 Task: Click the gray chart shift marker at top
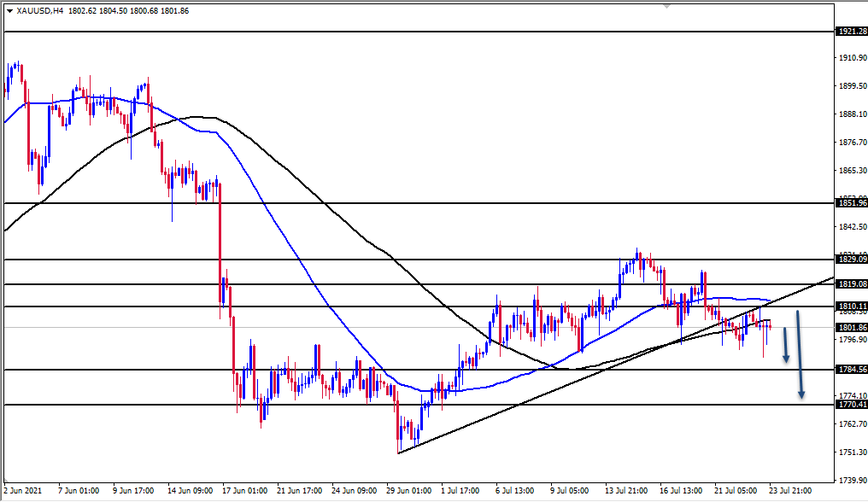click(666, 6)
